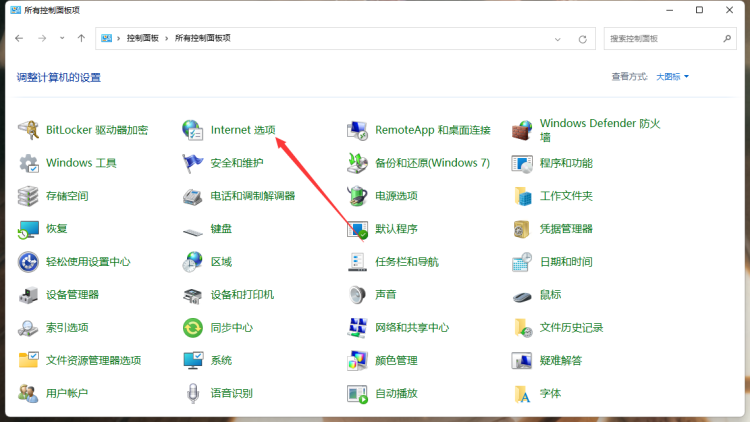
Task: Open the 轻松使用设置中心 icon
Action: click(x=28, y=262)
